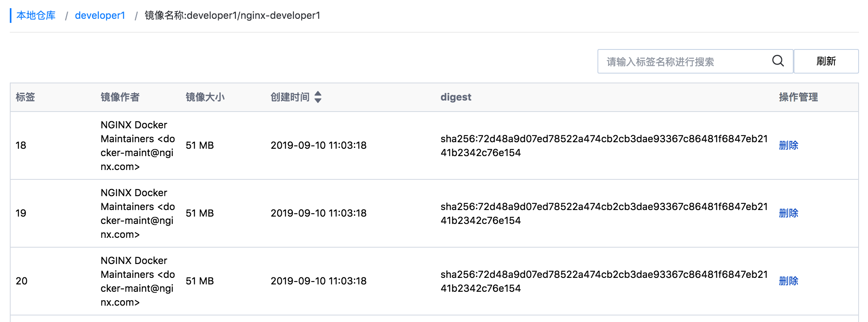
Task: Click the 操作管理 column header
Action: tap(798, 97)
